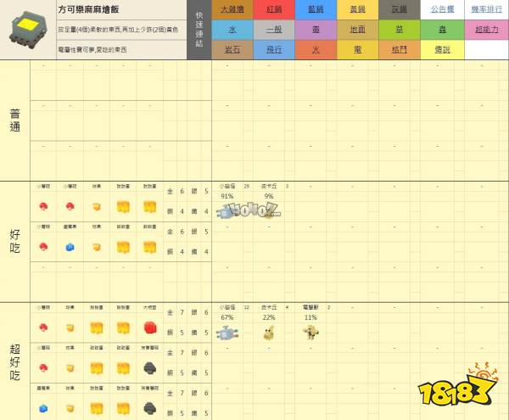Select the 小磁怪 name above 91%
The image size is (509, 420).
pos(227,186)
